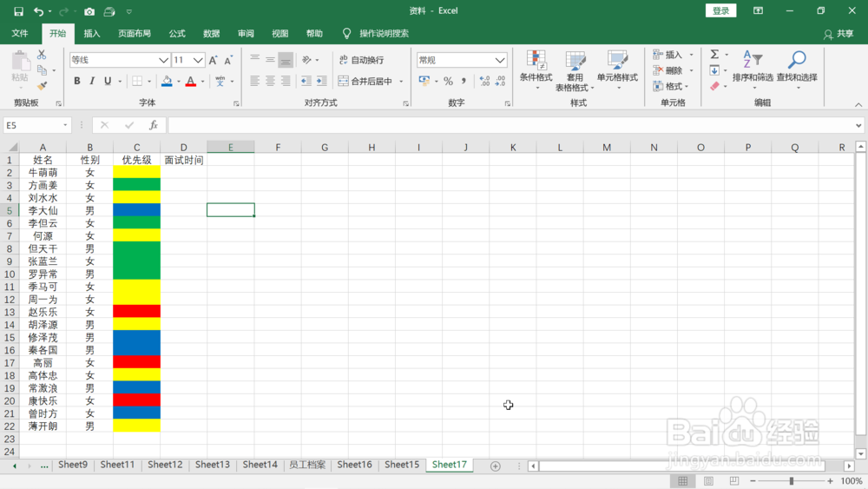Click the increase indent icon
The width and height of the screenshot is (868, 489).
point(322,82)
